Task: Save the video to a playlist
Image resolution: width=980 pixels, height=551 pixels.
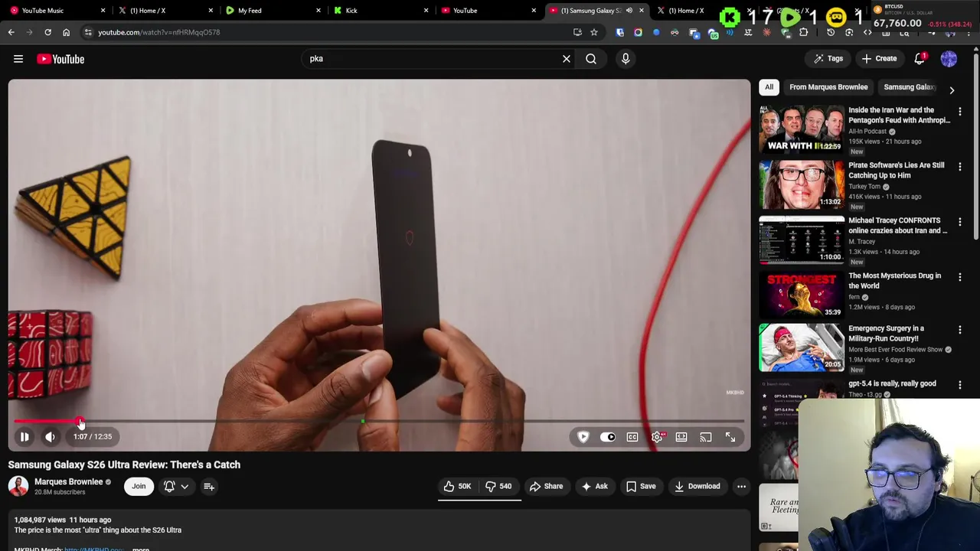Action: coord(641,486)
